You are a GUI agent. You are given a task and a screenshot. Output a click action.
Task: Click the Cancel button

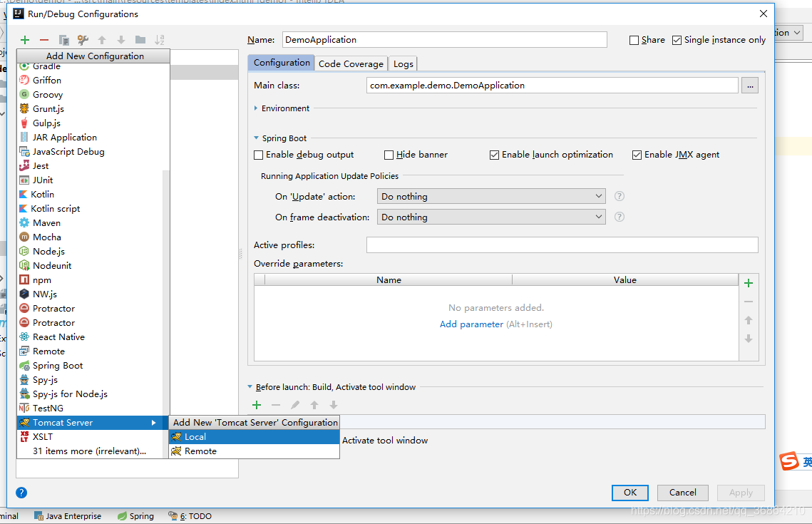pos(682,493)
